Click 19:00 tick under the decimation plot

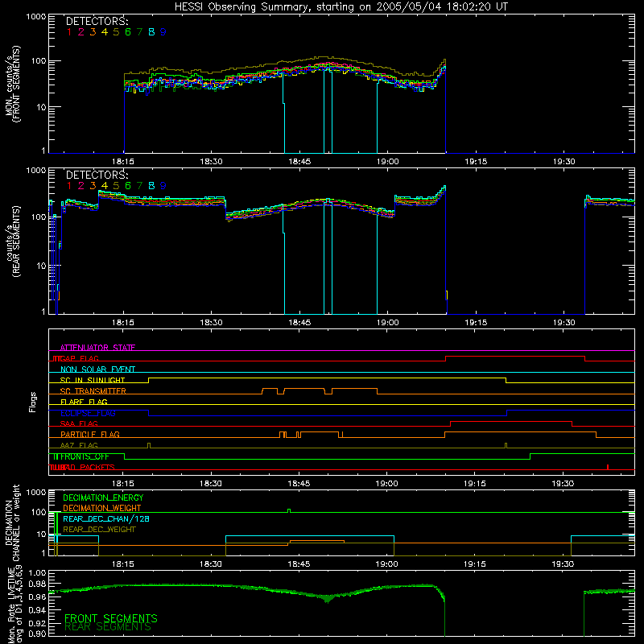387,564
